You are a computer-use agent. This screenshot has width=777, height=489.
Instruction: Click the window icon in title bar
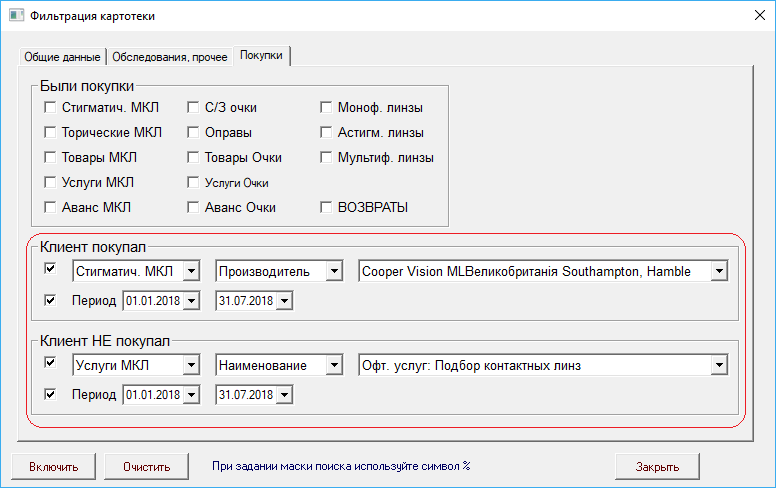coord(16,16)
